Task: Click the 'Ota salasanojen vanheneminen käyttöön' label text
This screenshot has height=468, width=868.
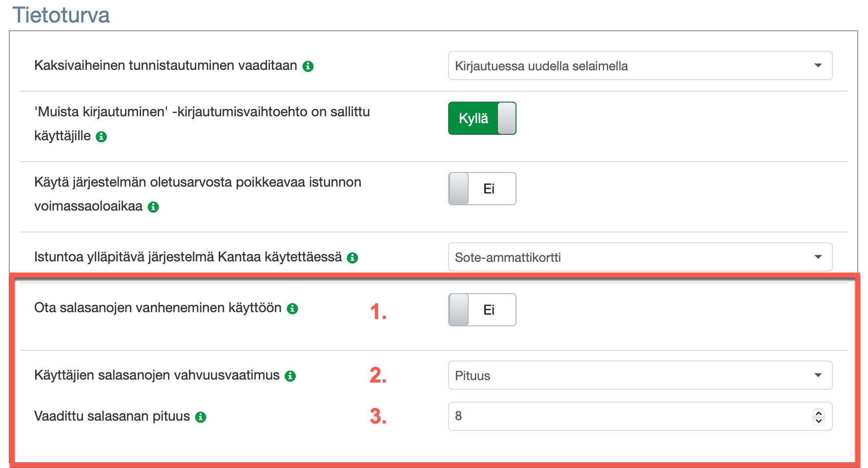Action: [158, 308]
